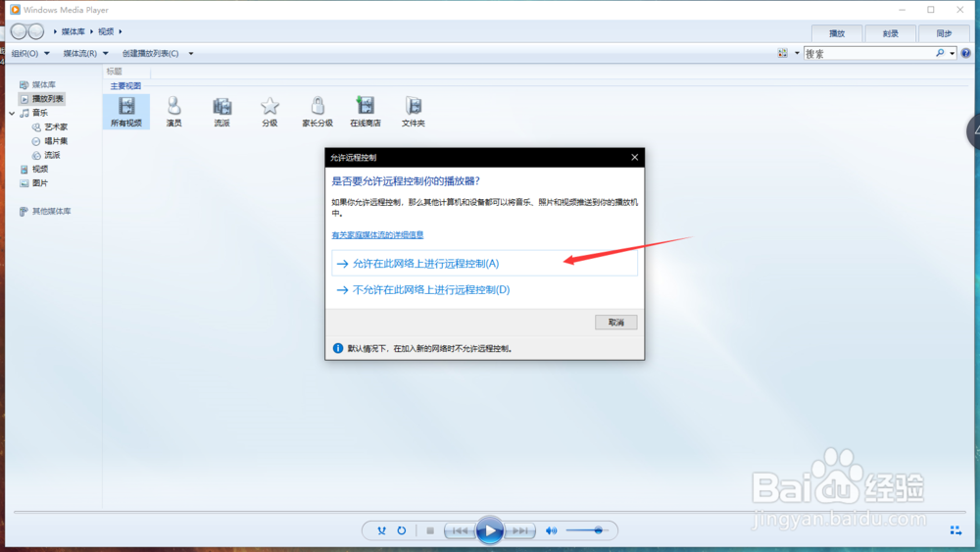Switch to the 同步 (Sync) tab

[x=944, y=33]
